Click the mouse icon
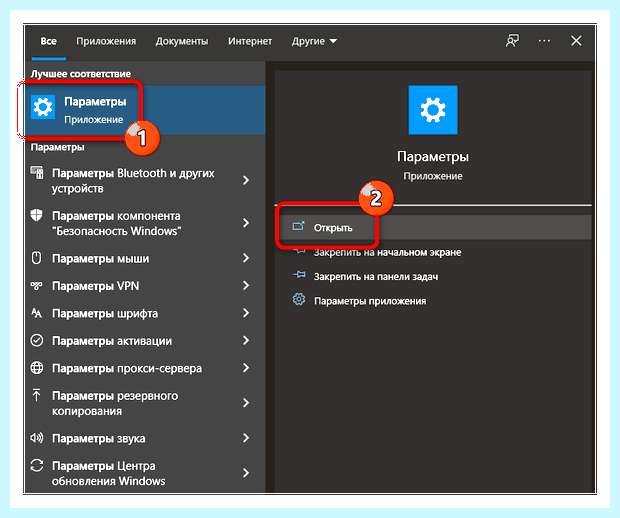 (36, 258)
